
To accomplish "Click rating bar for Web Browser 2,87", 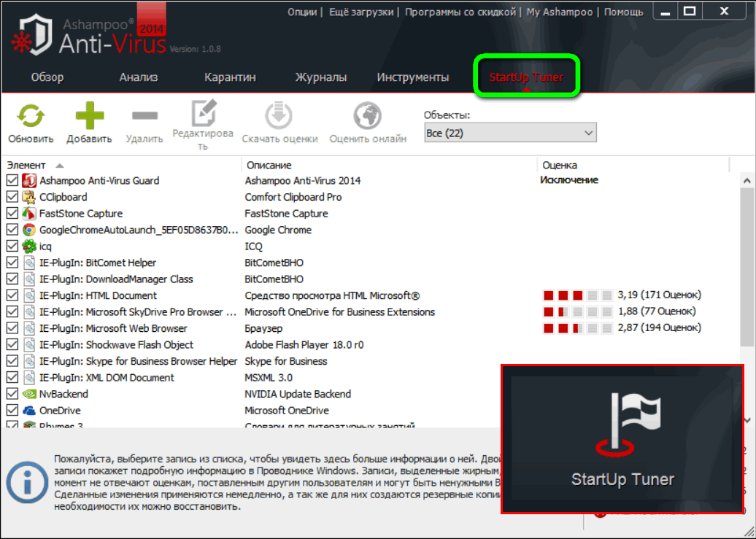I will coord(578,327).
